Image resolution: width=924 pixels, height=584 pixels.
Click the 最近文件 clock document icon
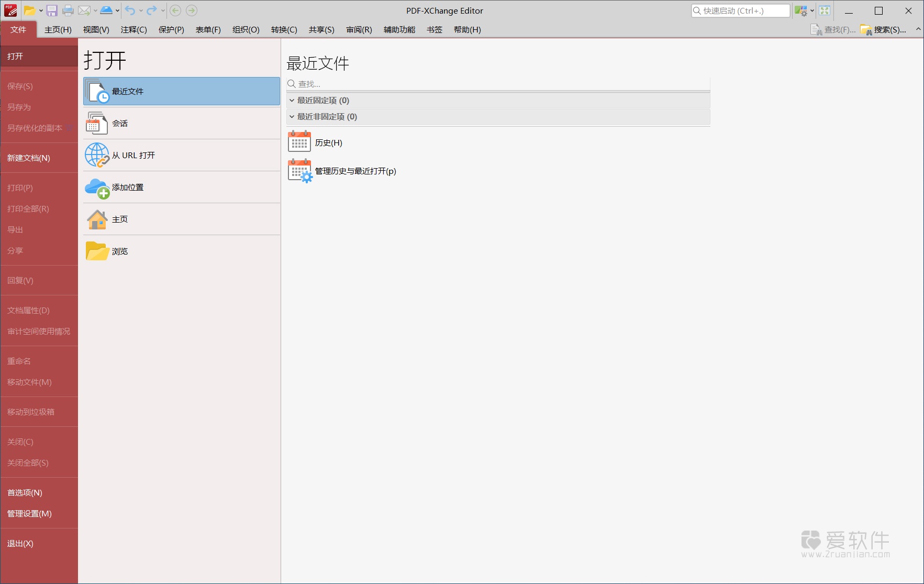[x=97, y=91]
